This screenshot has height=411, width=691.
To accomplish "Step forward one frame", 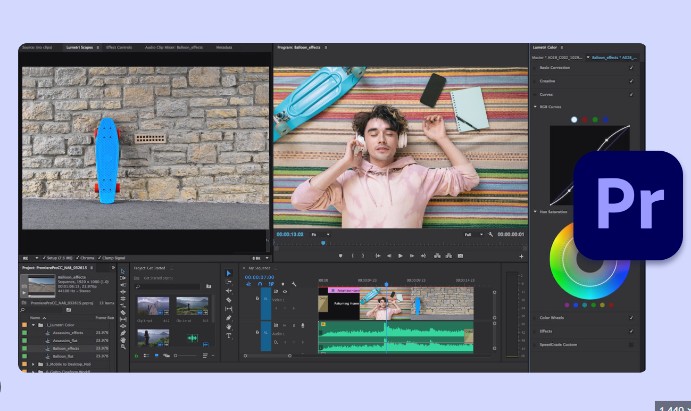I will tap(412, 256).
